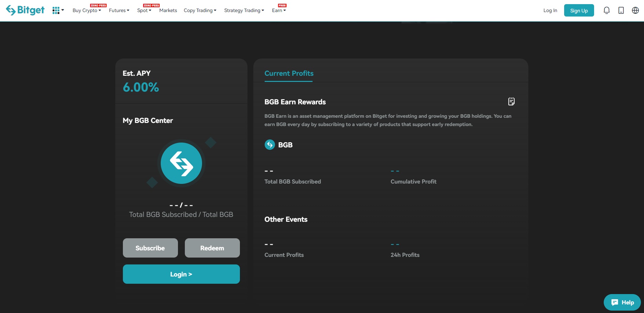Click the My BGB Center heading
Viewport: 644px width, 313px height.
[x=148, y=121]
